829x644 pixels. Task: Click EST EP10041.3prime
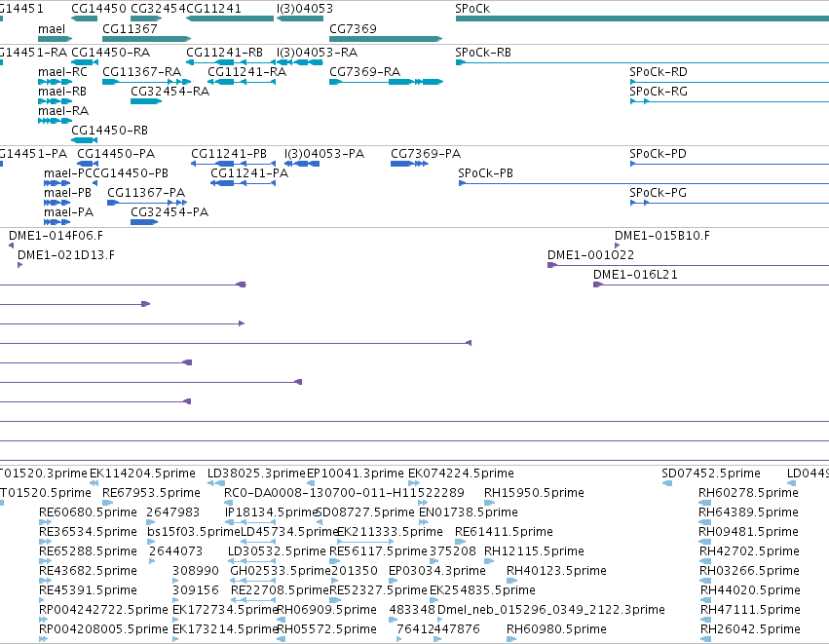pyautogui.click(x=356, y=474)
